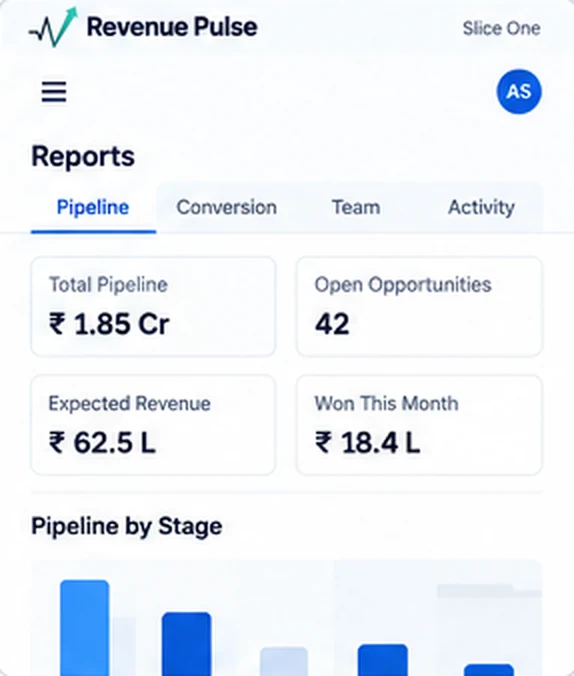
Task: Open the Team tab
Action: click(356, 207)
